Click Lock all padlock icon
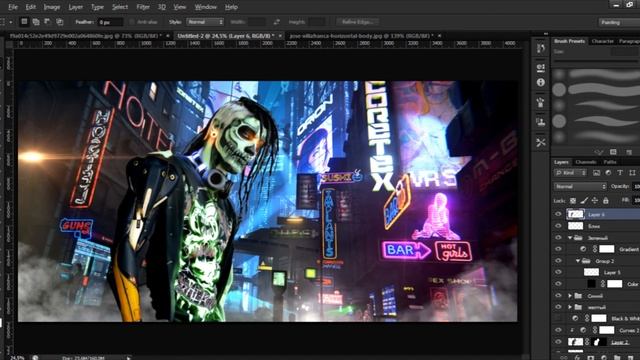 pos(606,200)
